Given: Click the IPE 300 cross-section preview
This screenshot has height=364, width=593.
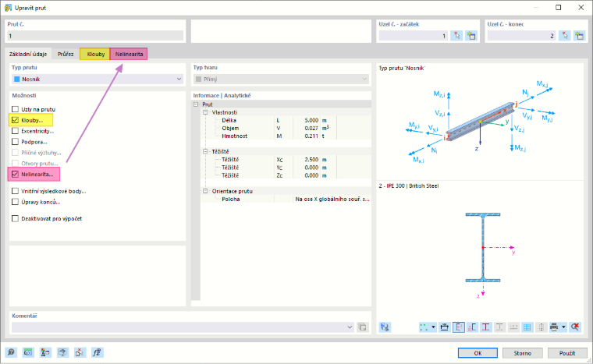Looking at the screenshot, I should click(x=483, y=248).
